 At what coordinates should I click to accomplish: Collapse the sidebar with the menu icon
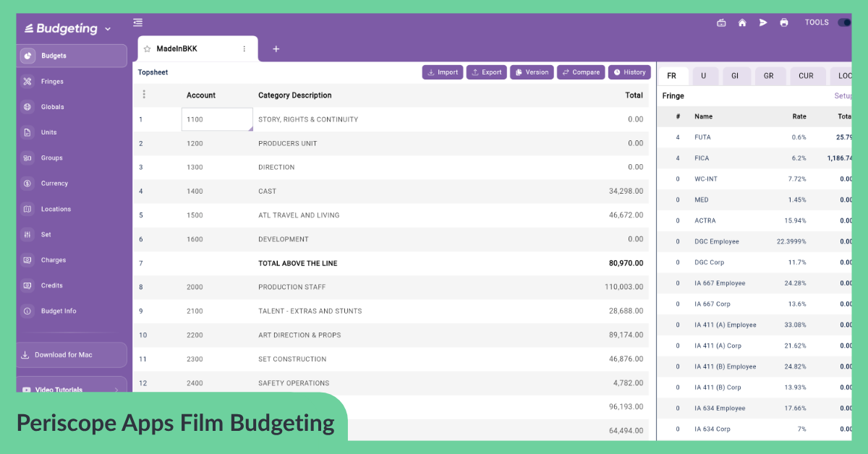tap(138, 22)
